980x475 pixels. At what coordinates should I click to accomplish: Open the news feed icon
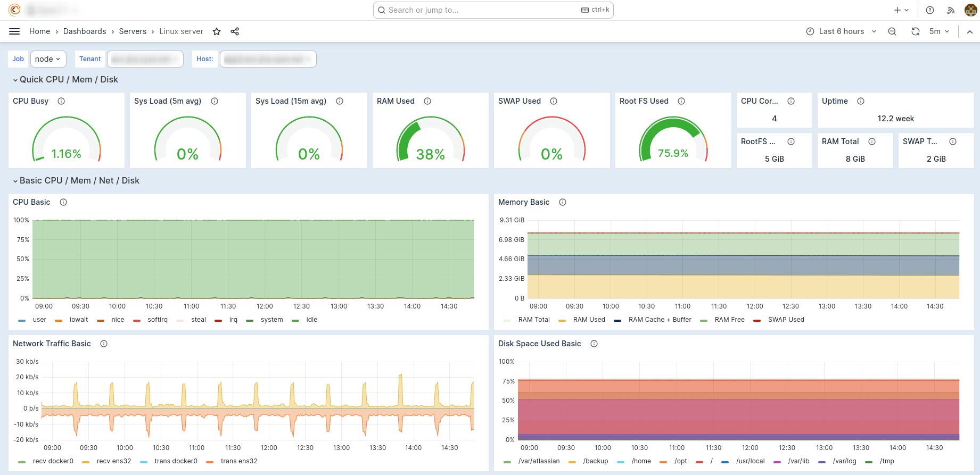pyautogui.click(x=951, y=10)
